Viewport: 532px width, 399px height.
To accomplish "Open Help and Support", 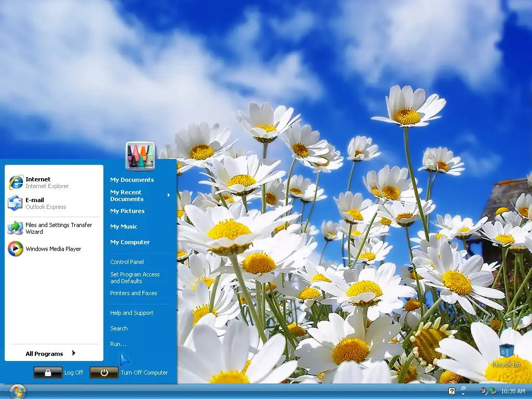I will pyautogui.click(x=131, y=313).
